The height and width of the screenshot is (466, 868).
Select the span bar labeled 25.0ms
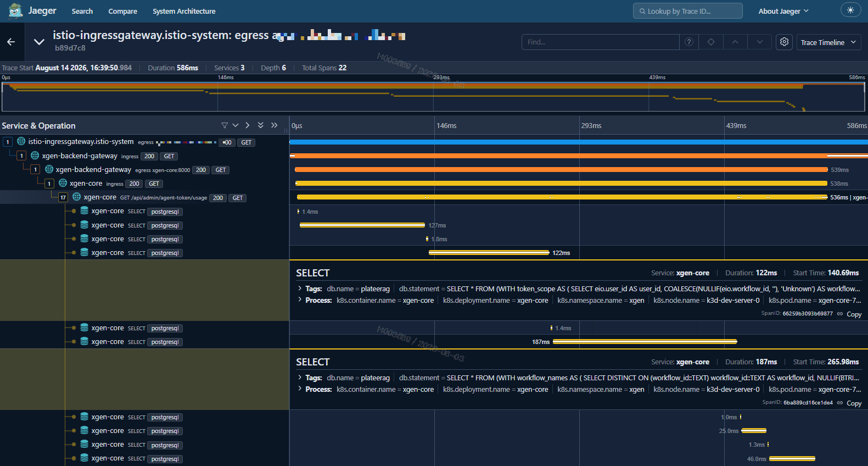click(753, 431)
